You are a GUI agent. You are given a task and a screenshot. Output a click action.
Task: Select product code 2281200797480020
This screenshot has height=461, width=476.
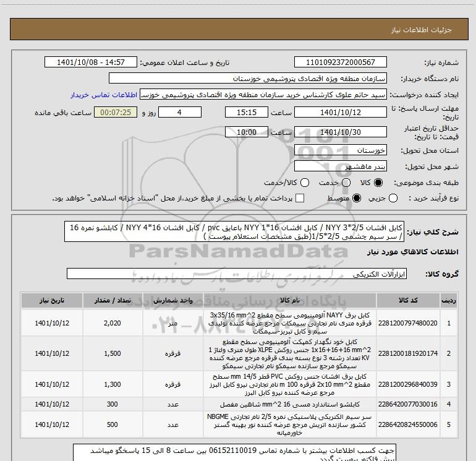pyautogui.click(x=408, y=323)
